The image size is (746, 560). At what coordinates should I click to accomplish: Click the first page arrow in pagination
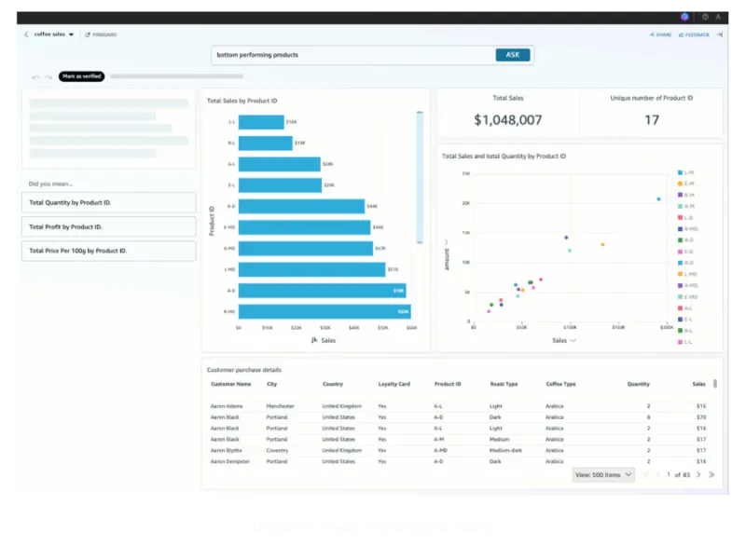pos(646,475)
